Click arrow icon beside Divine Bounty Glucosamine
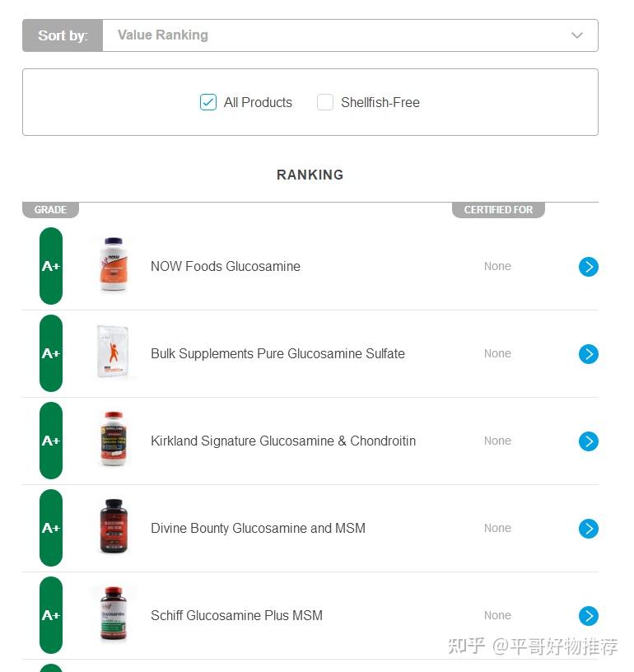 [x=588, y=529]
